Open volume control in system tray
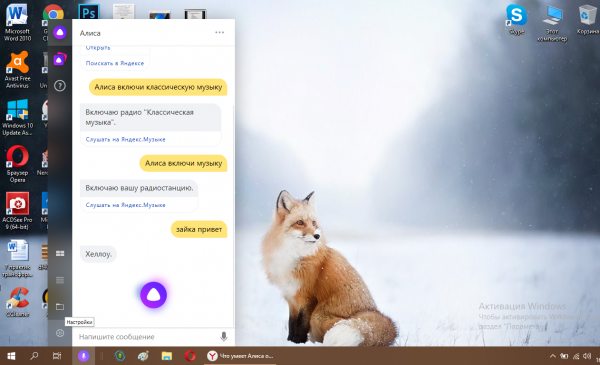The image size is (600, 365). (587, 356)
